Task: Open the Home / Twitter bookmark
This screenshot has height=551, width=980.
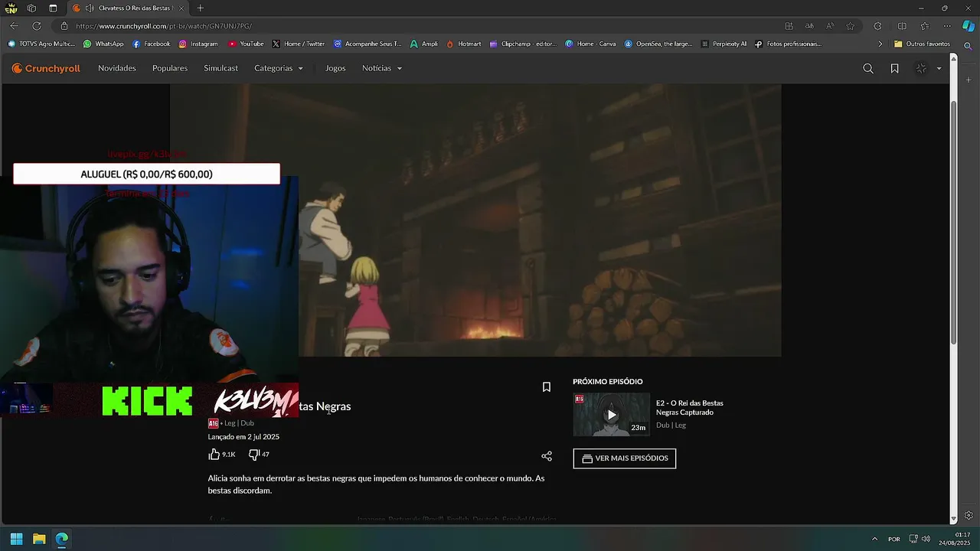Action: (x=299, y=44)
